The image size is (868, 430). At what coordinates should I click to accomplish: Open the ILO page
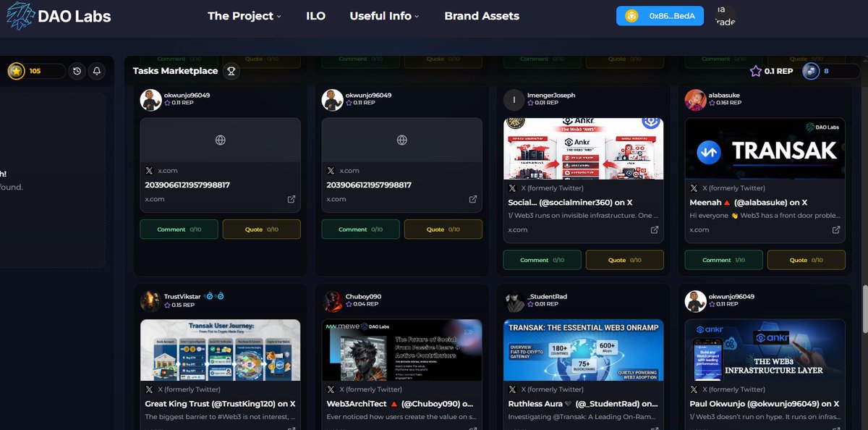pos(315,16)
